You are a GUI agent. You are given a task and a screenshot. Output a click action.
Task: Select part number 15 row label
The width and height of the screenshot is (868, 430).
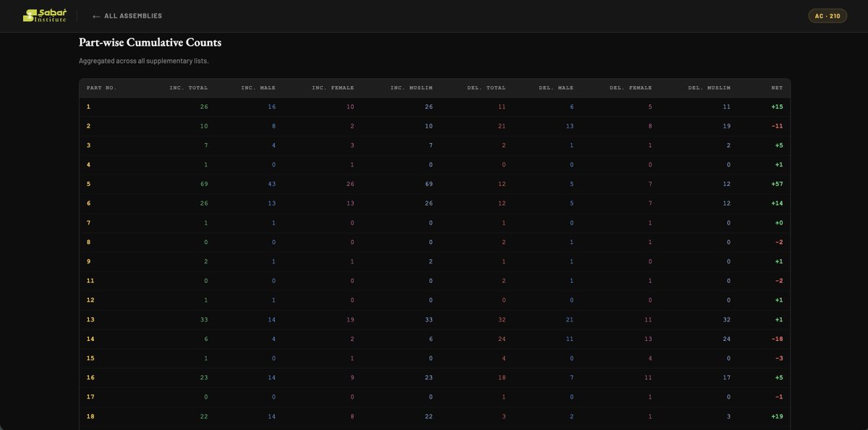(x=90, y=358)
